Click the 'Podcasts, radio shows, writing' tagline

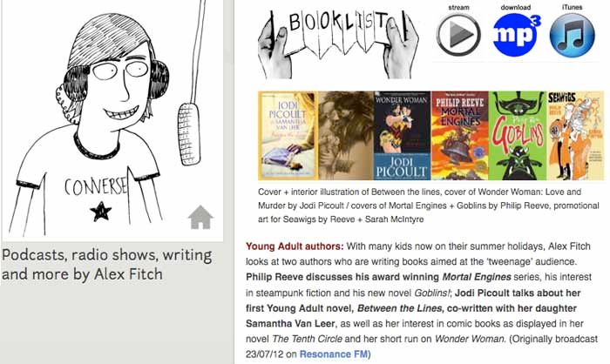(106, 255)
